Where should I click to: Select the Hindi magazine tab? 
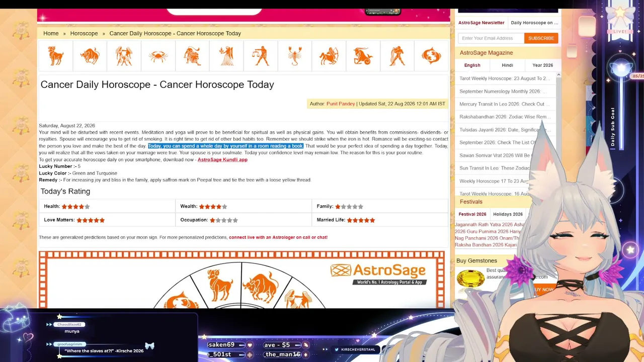coord(507,65)
